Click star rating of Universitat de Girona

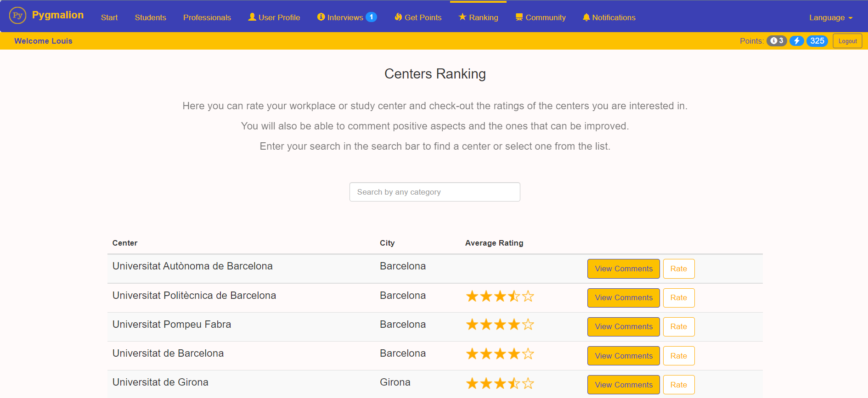500,383
